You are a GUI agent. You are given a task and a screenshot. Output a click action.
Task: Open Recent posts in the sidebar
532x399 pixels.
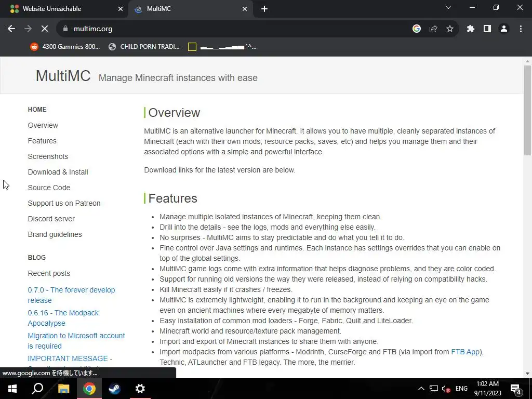point(49,273)
